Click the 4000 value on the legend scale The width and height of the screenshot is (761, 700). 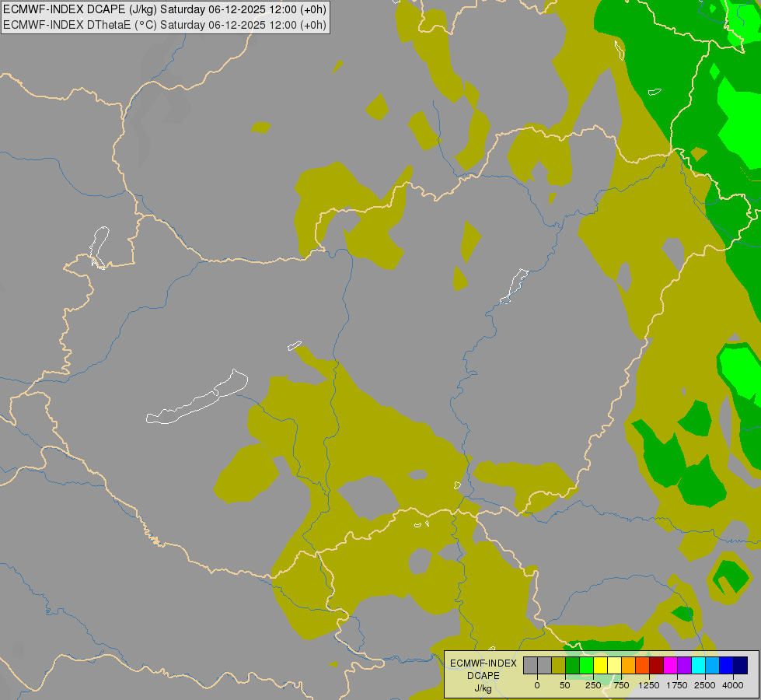click(733, 685)
